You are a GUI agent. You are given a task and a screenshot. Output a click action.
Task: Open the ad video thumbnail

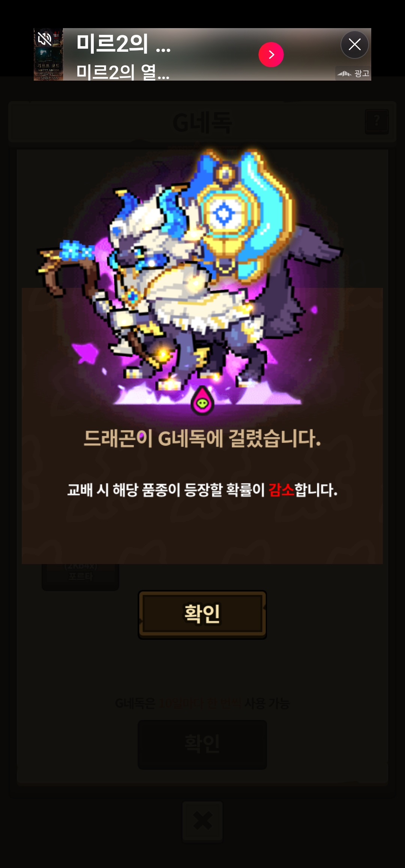tap(48, 54)
